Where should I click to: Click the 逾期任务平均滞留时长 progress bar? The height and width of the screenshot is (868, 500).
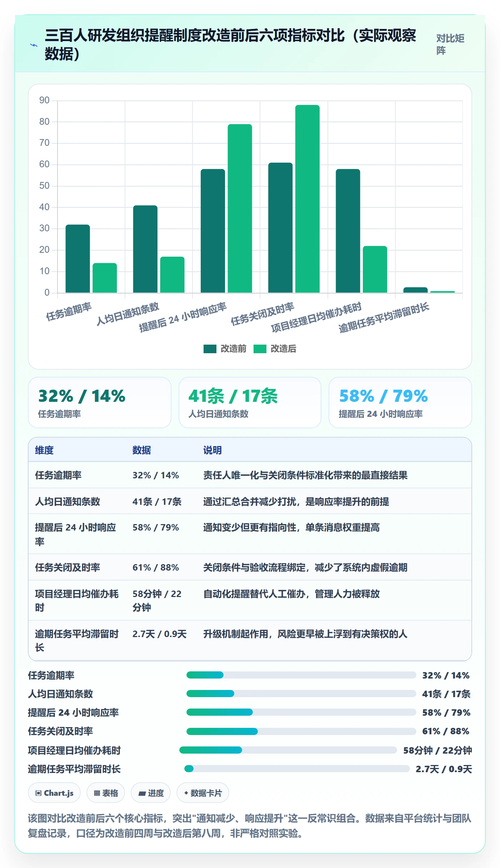297,769
